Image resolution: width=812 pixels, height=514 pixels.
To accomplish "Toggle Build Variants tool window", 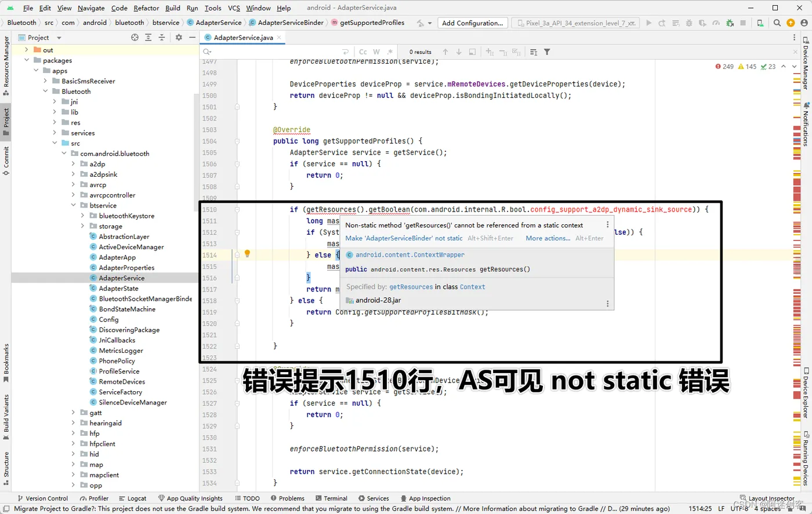I will [6, 417].
